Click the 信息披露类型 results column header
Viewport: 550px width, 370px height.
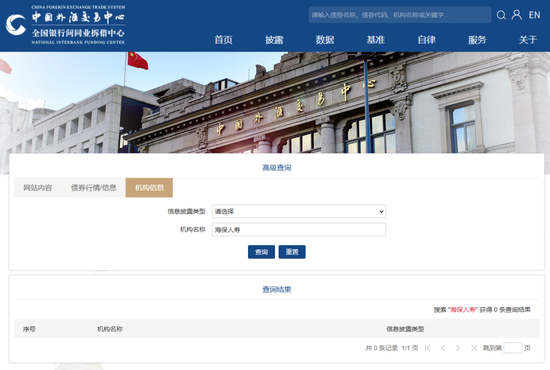pyautogui.click(x=405, y=329)
